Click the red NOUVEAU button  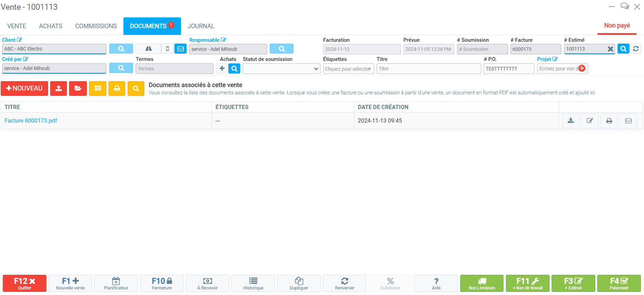point(24,88)
